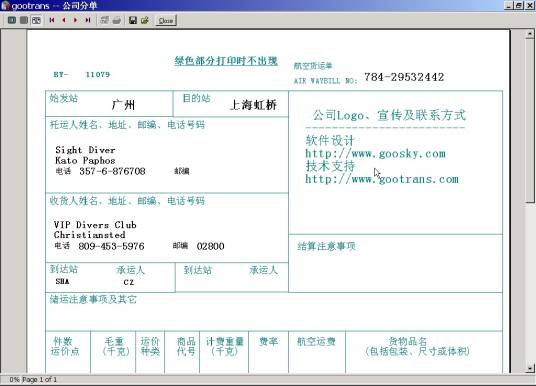Go to the previous page
The width and height of the screenshot is (536, 386).
(64, 20)
